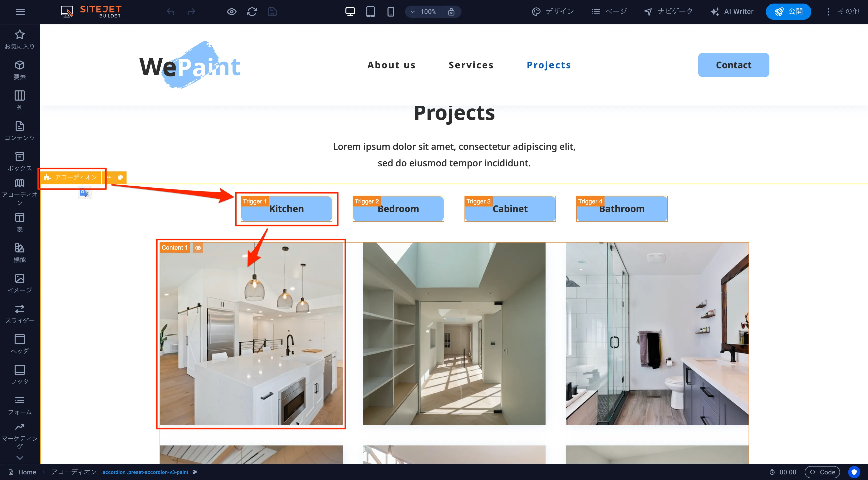Click the 公開 publish button

788,12
